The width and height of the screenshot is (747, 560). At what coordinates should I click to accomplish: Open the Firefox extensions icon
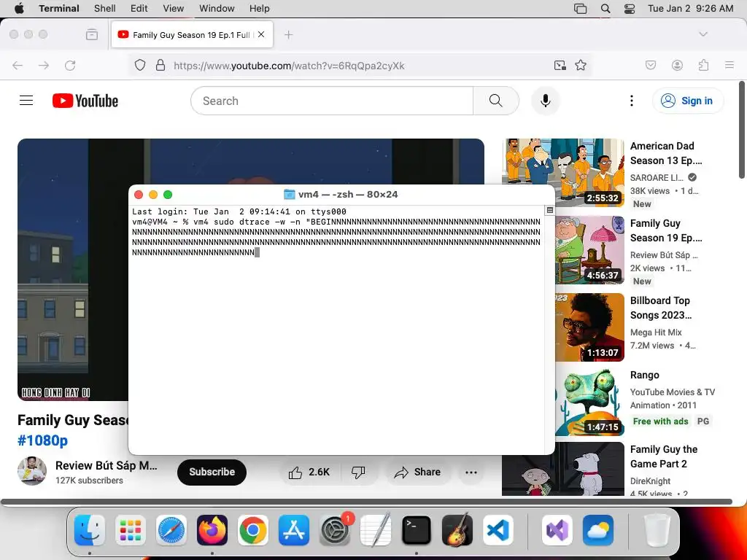tap(704, 65)
